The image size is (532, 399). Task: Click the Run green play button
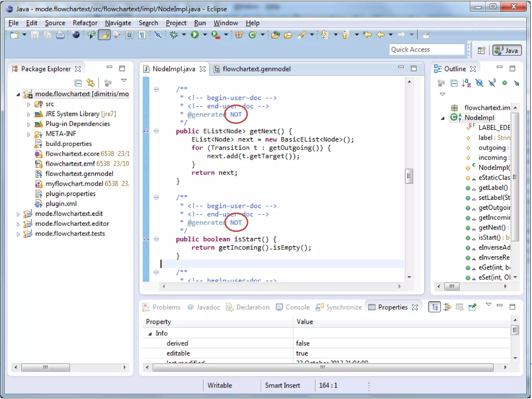click(x=194, y=35)
